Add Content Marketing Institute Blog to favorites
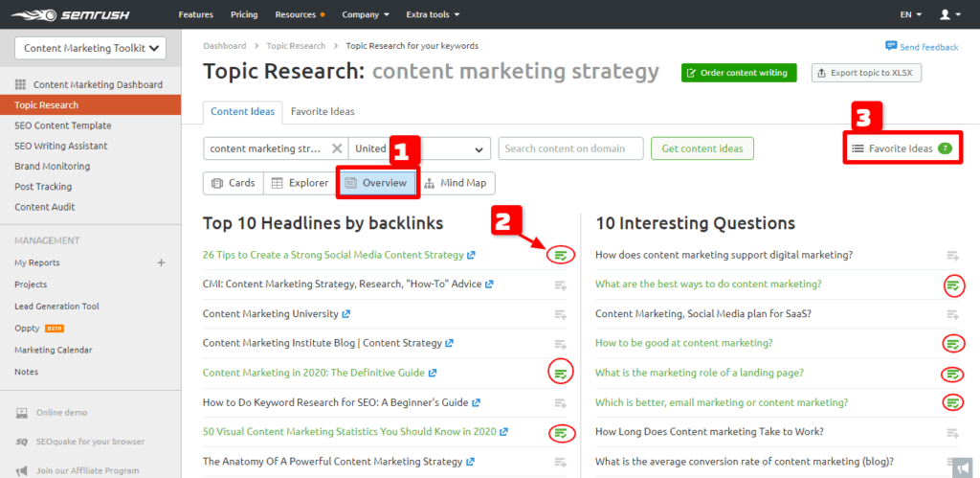Image resolution: width=980 pixels, height=478 pixels. (560, 345)
